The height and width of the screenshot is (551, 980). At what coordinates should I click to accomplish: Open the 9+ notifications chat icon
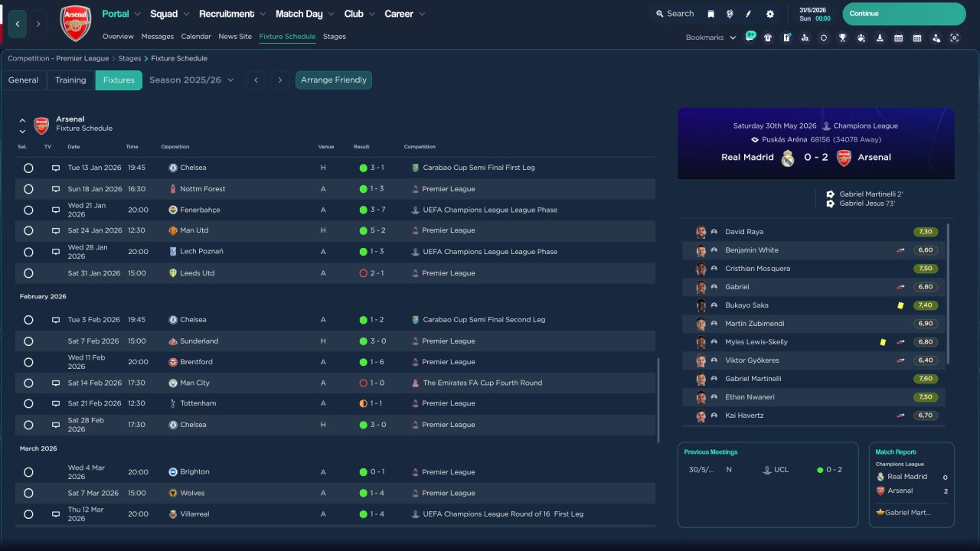pyautogui.click(x=750, y=37)
